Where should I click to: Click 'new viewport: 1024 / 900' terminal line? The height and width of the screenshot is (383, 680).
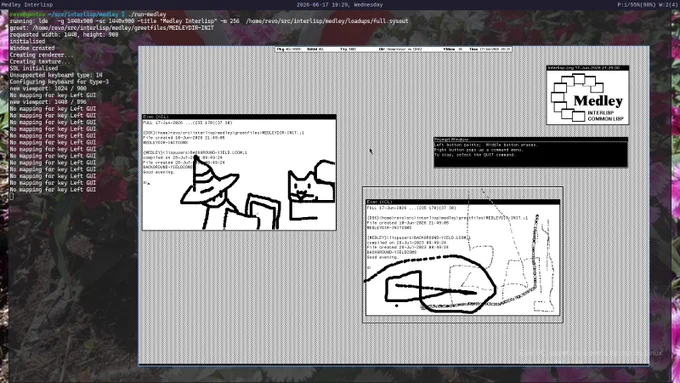tap(48, 88)
